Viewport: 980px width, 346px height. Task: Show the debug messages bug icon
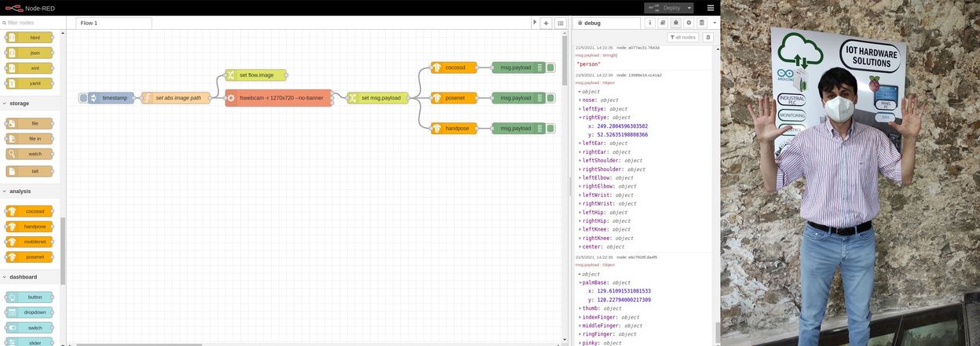pos(675,24)
